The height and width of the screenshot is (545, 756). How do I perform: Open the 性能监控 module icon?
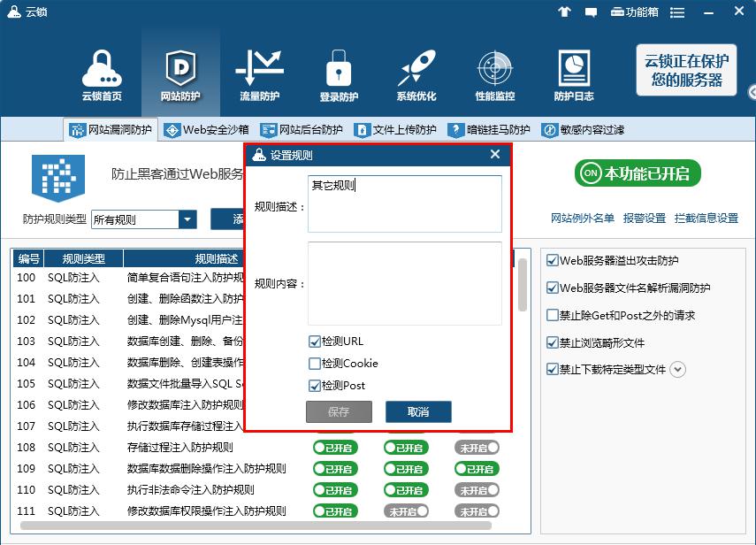(493, 71)
